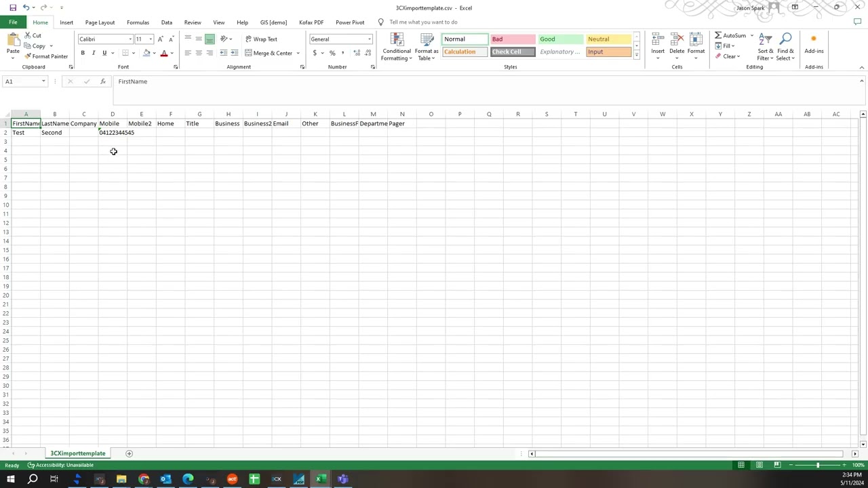Open the Calibri font name dropdown
This screenshot has height=488, width=868.
(x=130, y=39)
